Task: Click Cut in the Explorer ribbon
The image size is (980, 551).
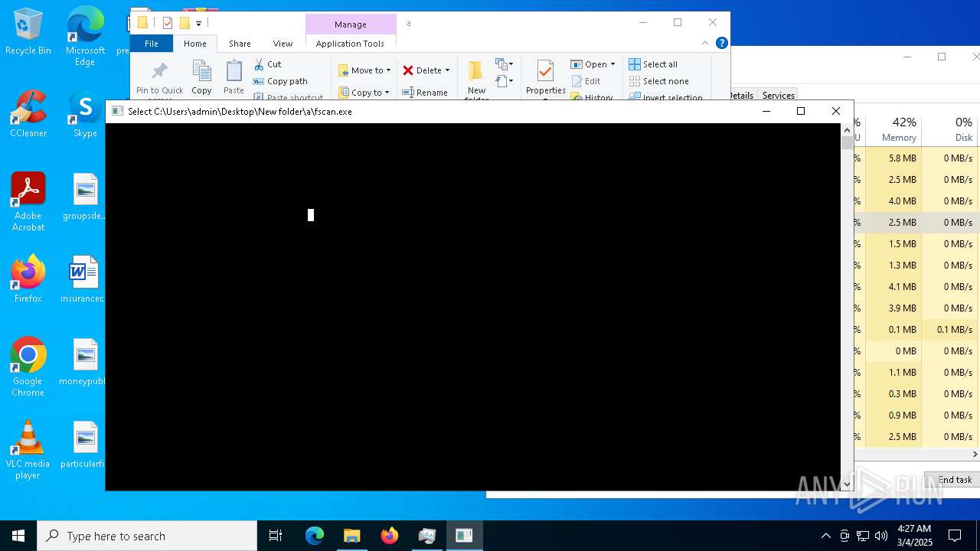Action: [268, 64]
